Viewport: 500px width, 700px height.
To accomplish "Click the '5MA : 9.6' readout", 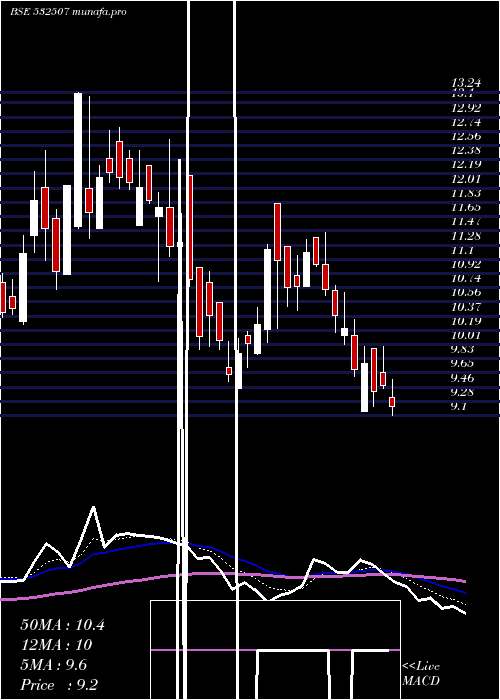I will (x=54, y=665).
